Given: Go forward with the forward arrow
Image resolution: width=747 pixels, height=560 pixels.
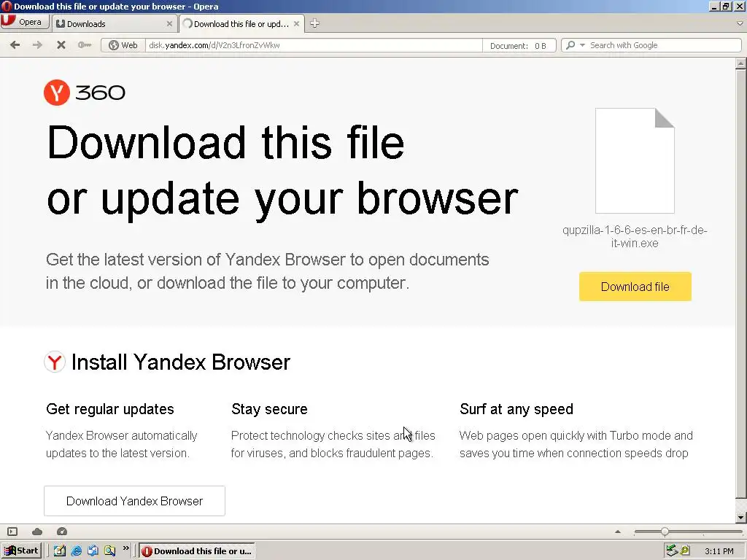Looking at the screenshot, I should coord(37,45).
